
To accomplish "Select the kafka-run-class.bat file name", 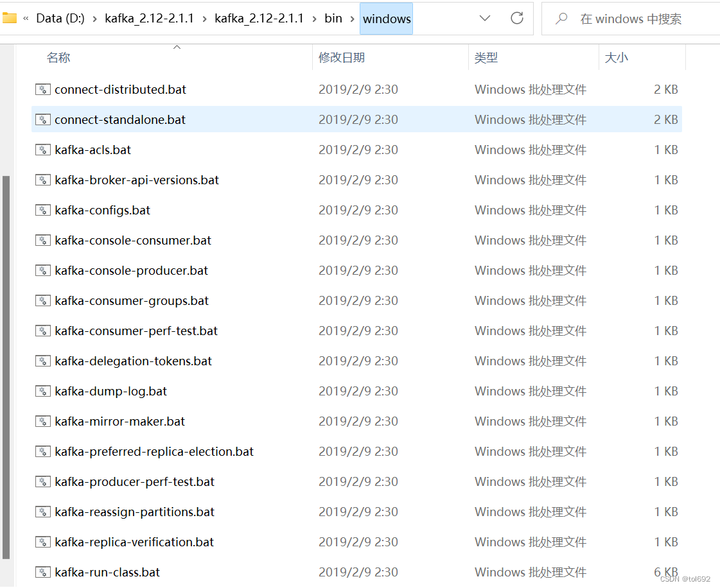I will pos(107,573).
